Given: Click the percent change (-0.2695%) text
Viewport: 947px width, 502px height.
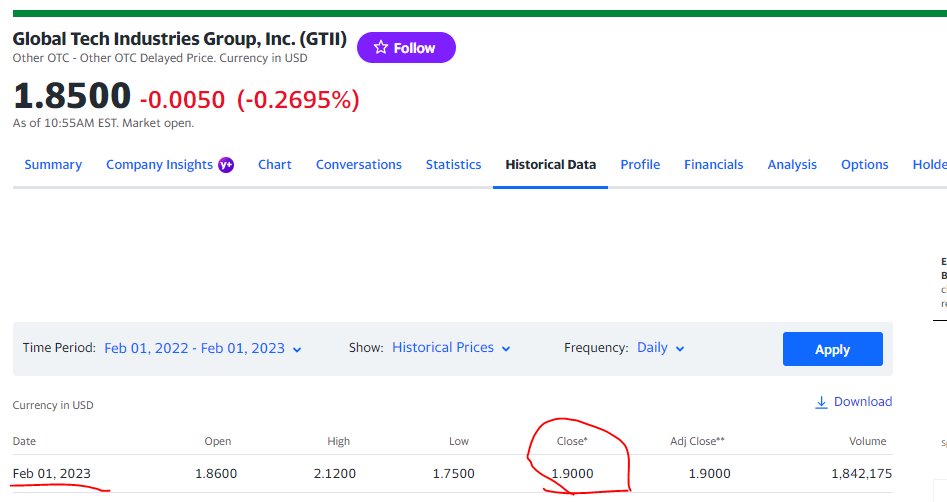Looking at the screenshot, I should coord(298,100).
